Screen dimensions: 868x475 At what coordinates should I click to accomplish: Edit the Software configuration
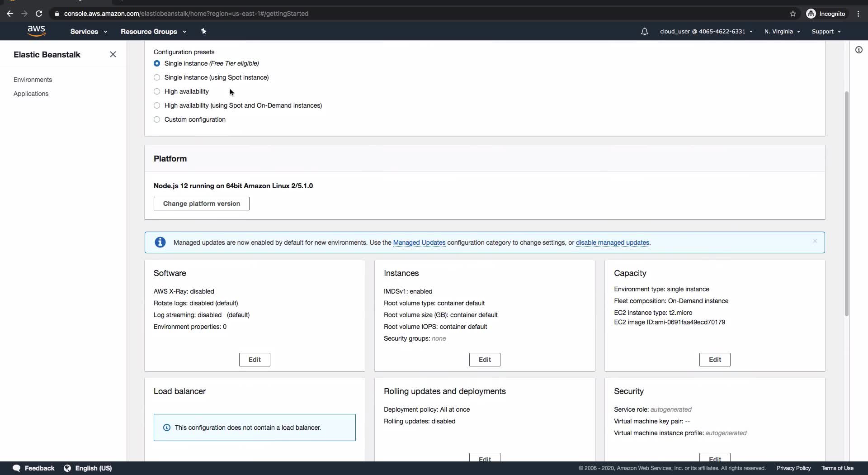click(255, 360)
